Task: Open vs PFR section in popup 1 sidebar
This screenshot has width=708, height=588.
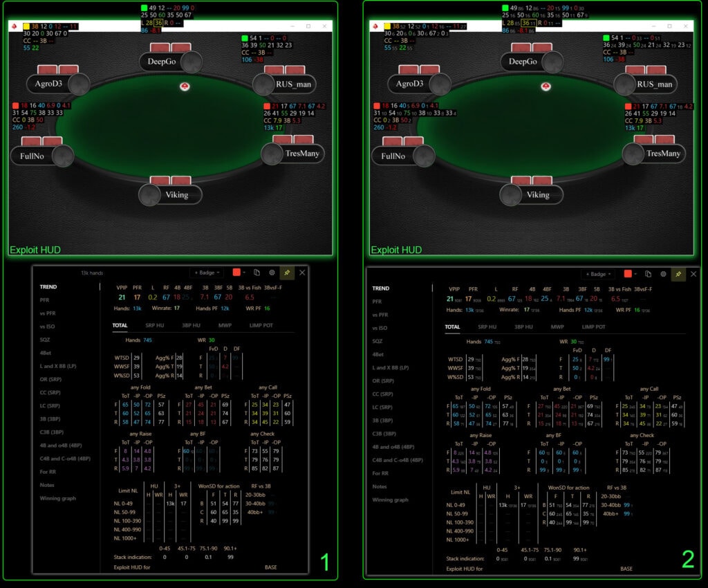Action: click(x=48, y=313)
